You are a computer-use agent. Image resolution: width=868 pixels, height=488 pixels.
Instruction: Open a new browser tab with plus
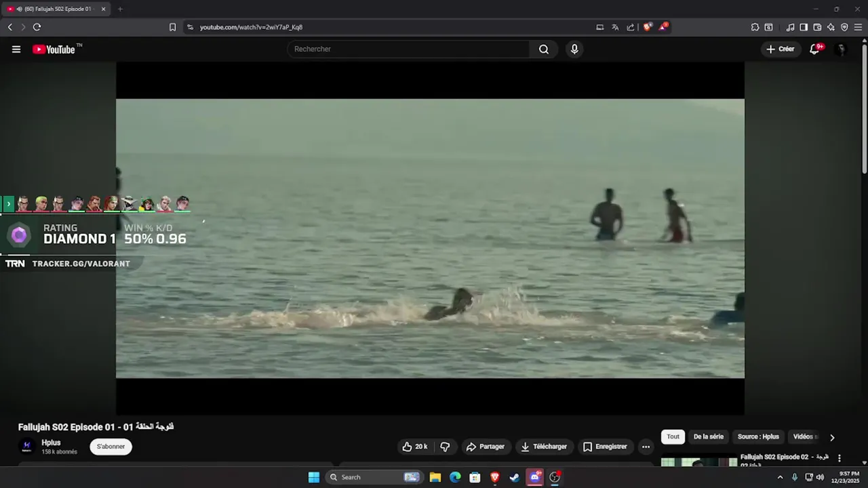(120, 9)
